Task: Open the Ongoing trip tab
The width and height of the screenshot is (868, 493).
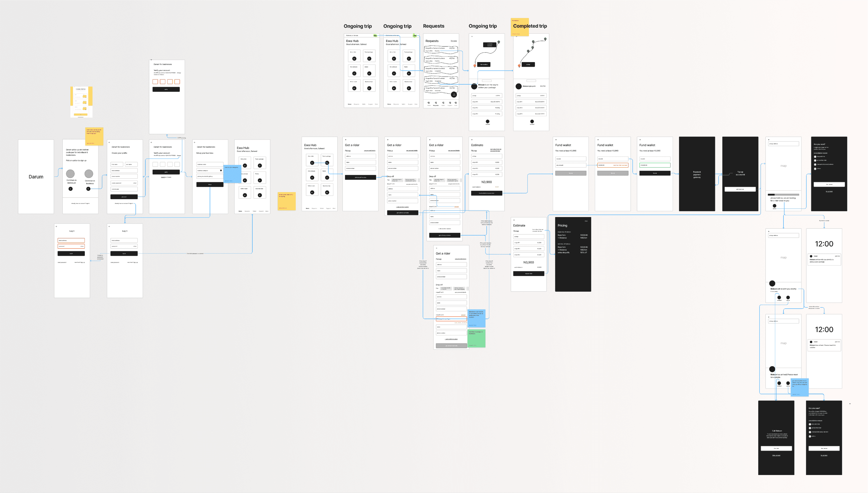Action: pos(357,26)
